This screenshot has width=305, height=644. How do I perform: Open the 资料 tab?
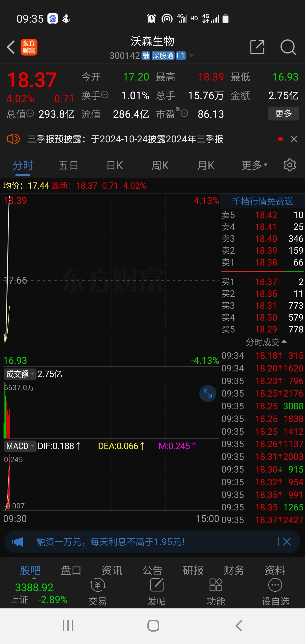point(274,570)
